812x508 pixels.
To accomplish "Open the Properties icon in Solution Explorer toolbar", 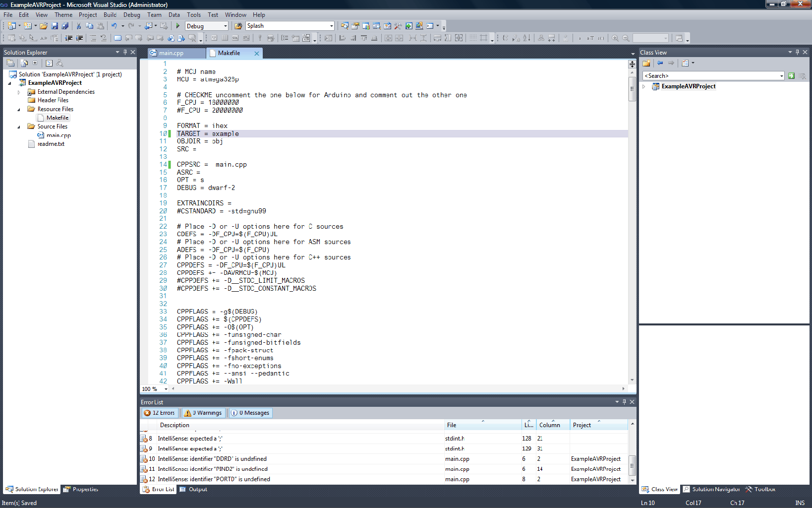I will [10, 63].
